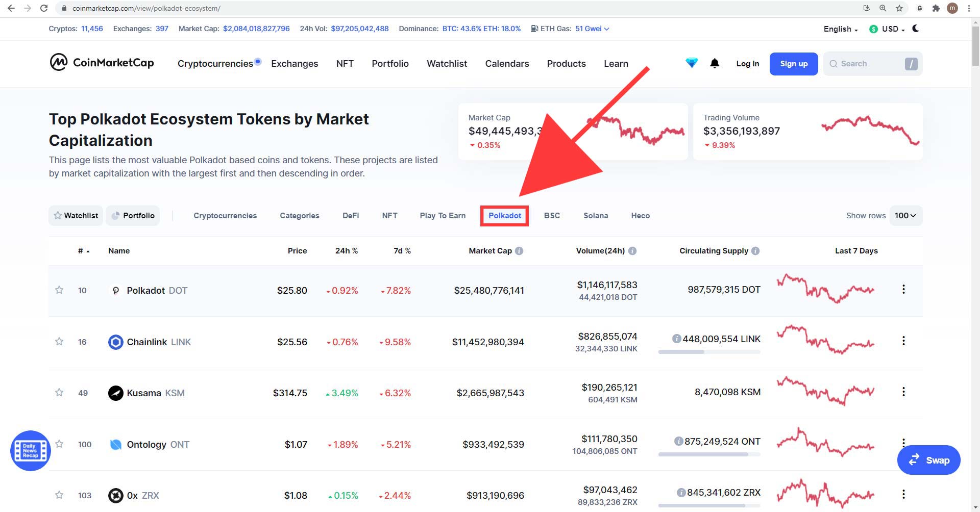Click the Market Cap column info icon
The width and height of the screenshot is (980, 512).
[519, 251]
